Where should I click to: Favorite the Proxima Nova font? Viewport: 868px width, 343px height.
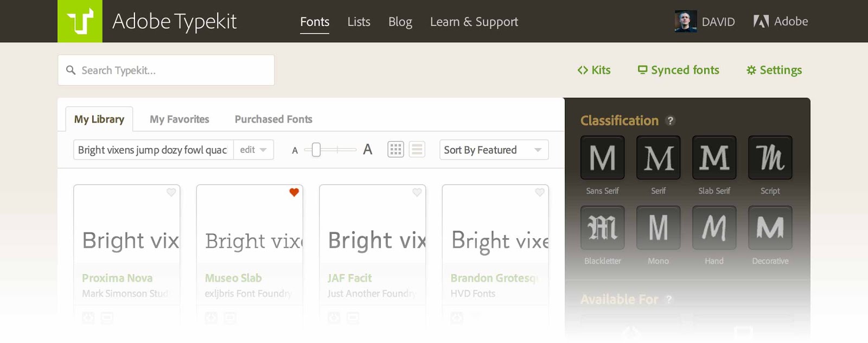coord(171,192)
